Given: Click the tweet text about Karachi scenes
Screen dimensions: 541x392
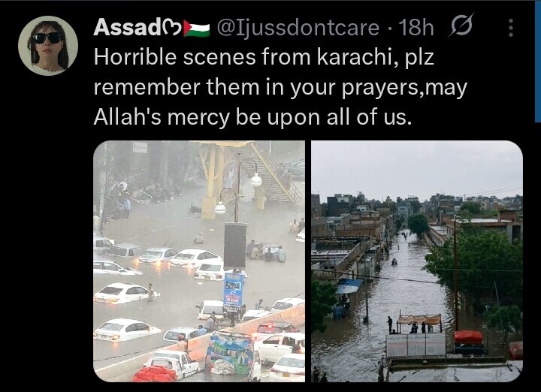Looking at the screenshot, I should coord(280,87).
